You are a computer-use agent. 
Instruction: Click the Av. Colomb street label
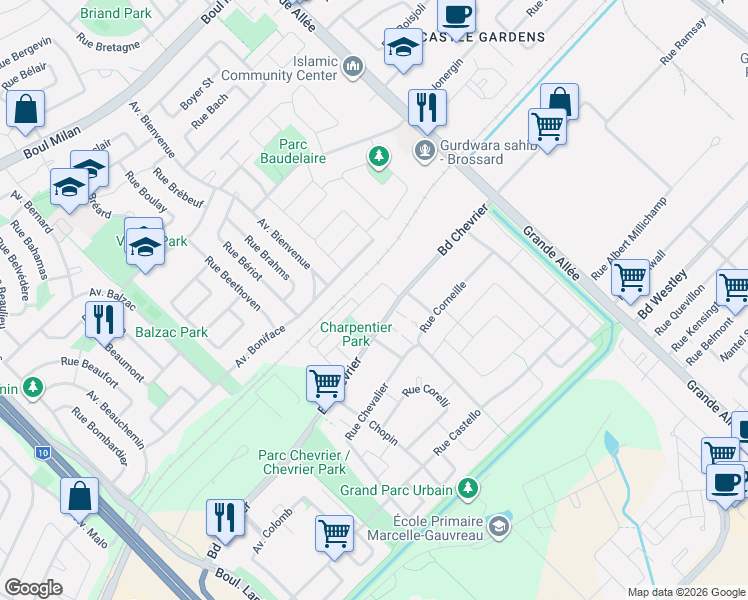coord(272,531)
